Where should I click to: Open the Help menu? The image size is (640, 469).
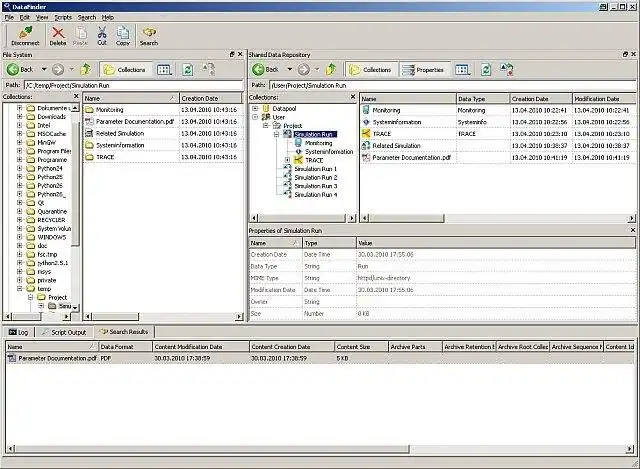pos(108,17)
